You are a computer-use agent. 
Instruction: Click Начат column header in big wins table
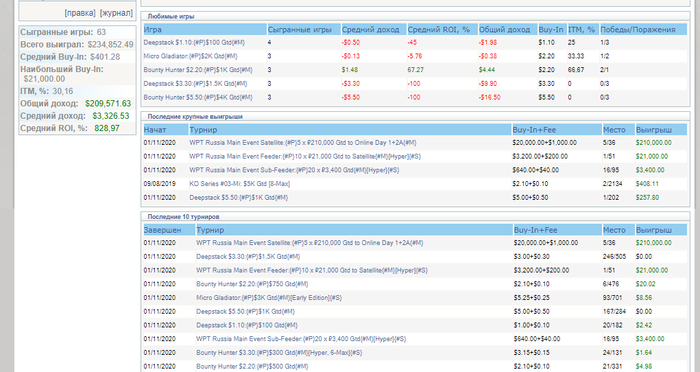155,130
